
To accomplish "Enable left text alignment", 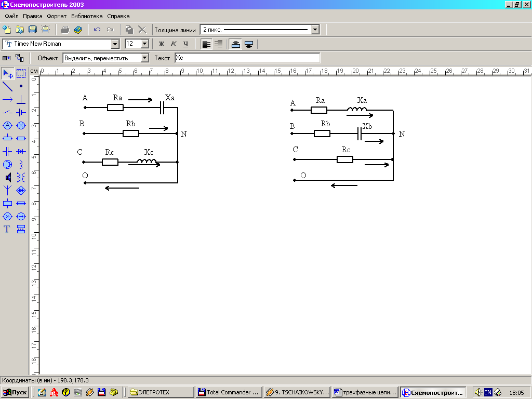I will coord(206,44).
